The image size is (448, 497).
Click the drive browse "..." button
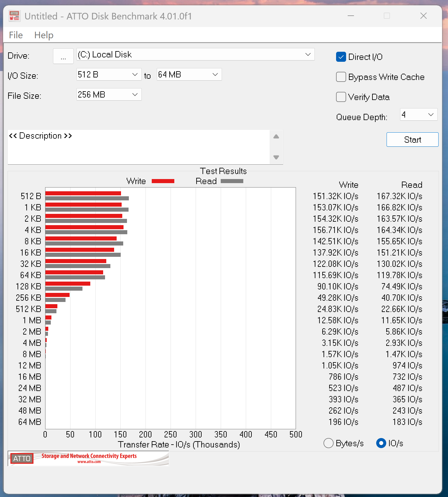tap(63, 56)
